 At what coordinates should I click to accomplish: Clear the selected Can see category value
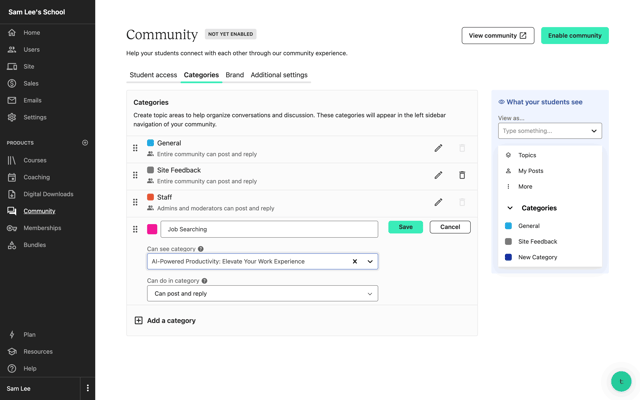(355, 262)
